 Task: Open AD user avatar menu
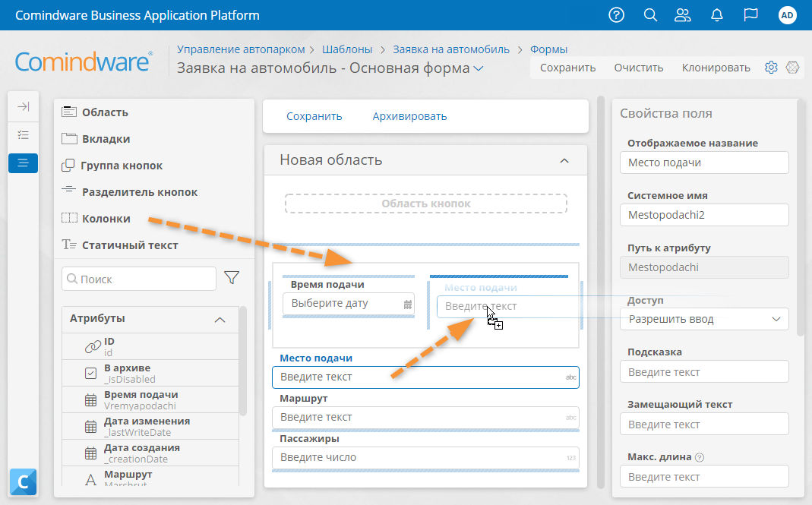click(x=787, y=15)
